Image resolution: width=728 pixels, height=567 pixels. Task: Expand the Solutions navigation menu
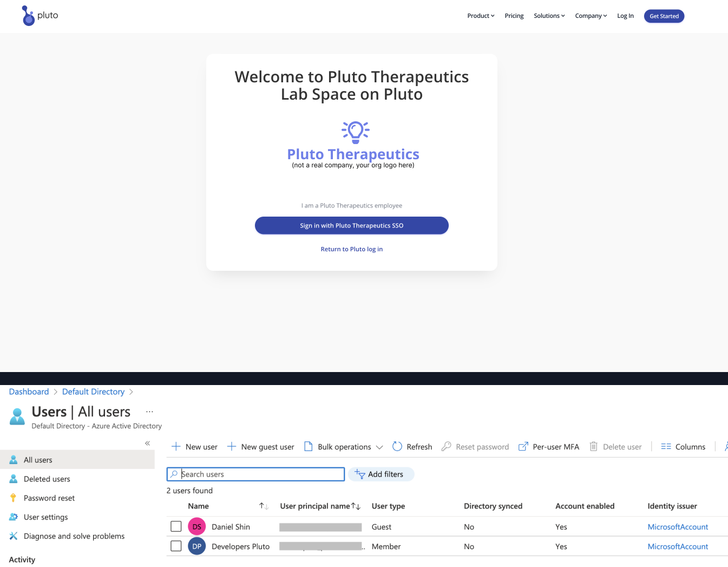click(549, 16)
